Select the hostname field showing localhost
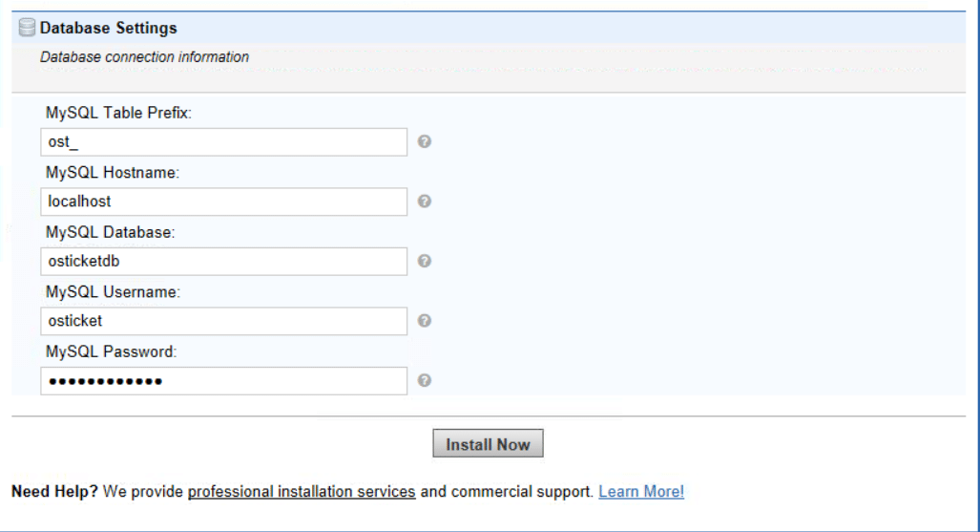Image resolution: width=980 pixels, height=532 pixels. tap(223, 202)
